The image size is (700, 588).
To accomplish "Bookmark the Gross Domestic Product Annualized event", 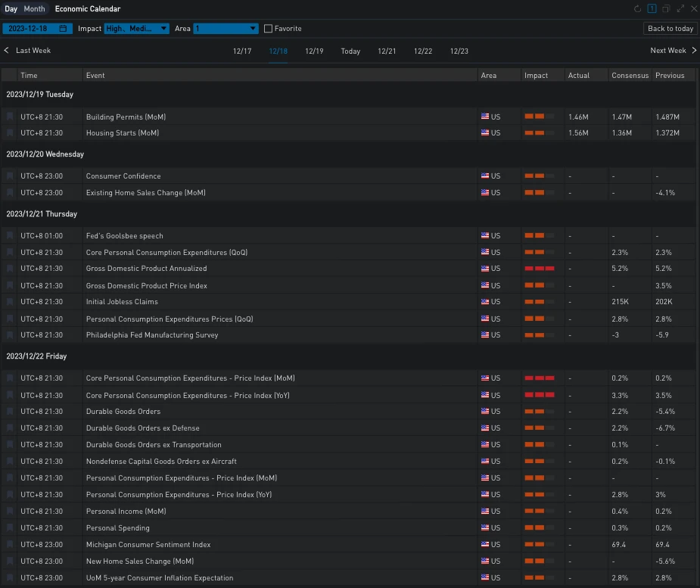I will tap(10, 269).
